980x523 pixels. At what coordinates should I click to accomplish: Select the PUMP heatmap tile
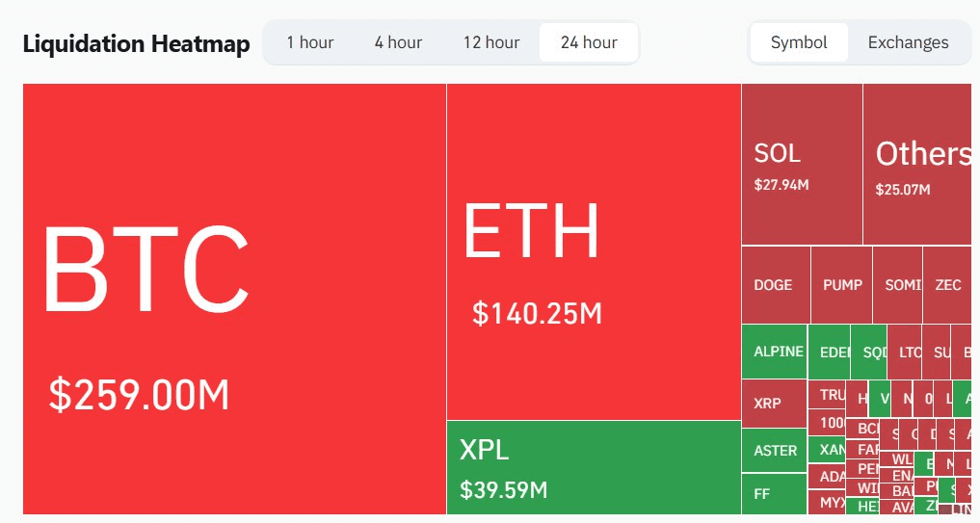842,285
